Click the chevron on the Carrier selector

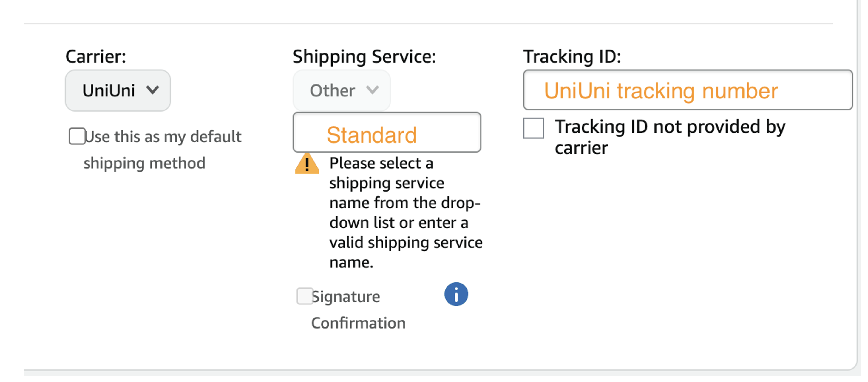[154, 90]
